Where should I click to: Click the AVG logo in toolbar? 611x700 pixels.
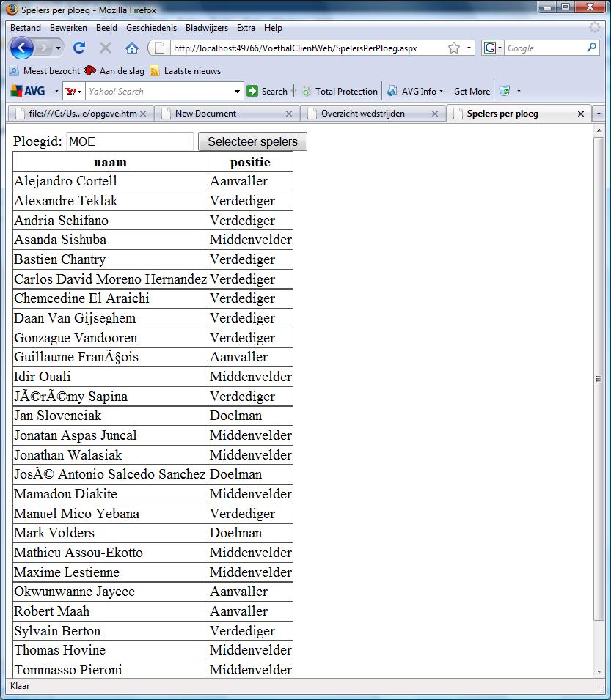pos(28,92)
